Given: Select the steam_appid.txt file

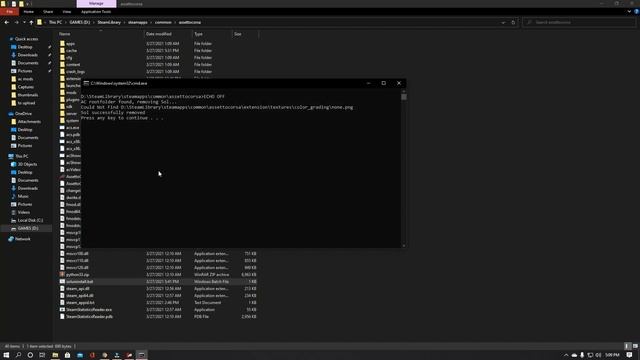Looking at the screenshot, I should (80, 303).
